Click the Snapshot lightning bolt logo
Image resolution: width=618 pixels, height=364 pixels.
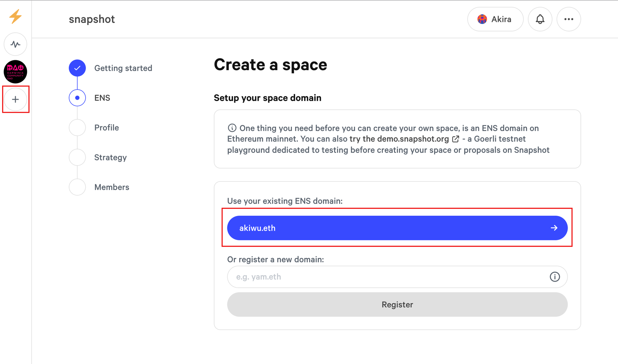(x=15, y=16)
